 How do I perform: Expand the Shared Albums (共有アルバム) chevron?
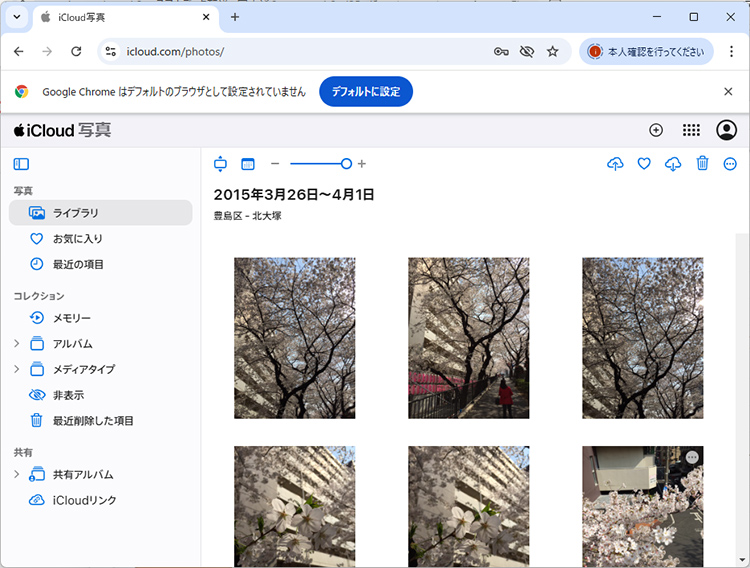coord(17,474)
